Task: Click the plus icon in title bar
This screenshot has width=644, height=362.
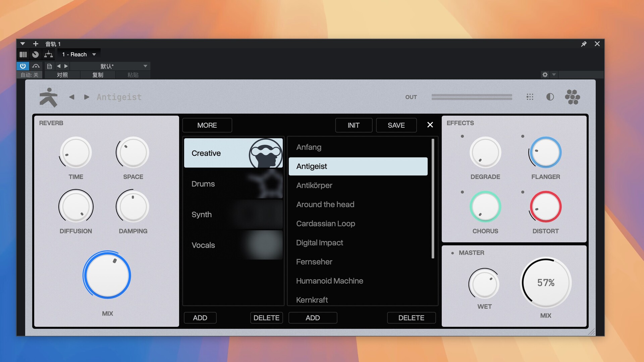Action: (x=36, y=44)
